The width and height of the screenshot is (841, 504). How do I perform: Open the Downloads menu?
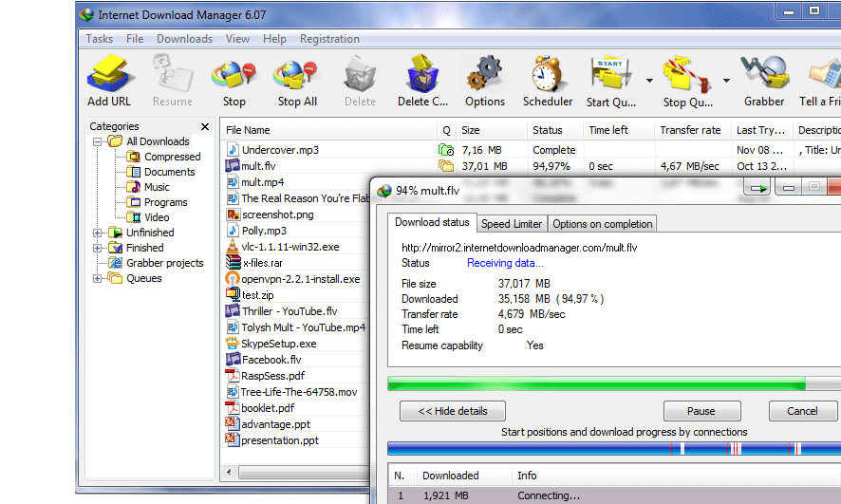click(x=184, y=39)
